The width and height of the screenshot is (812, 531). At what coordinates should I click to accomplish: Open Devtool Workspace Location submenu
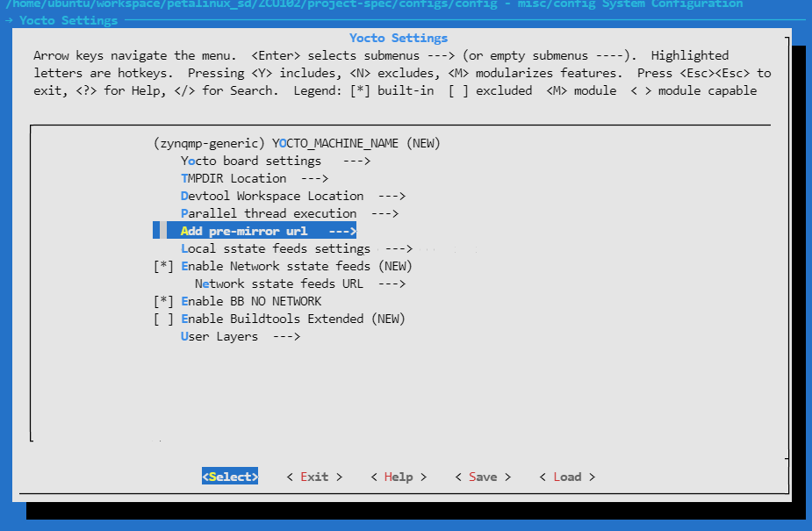click(293, 196)
